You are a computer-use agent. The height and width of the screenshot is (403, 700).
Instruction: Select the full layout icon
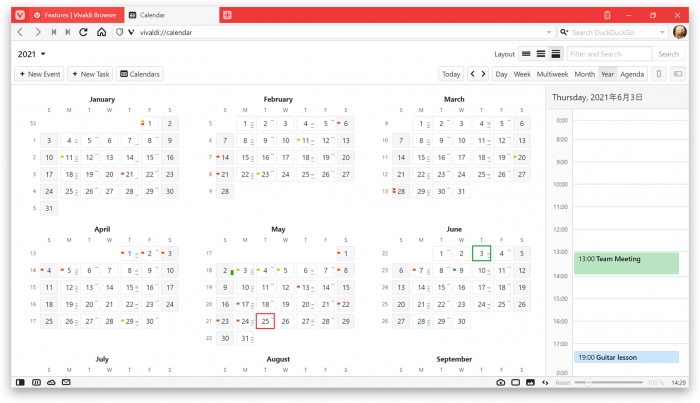pyautogui.click(x=556, y=54)
